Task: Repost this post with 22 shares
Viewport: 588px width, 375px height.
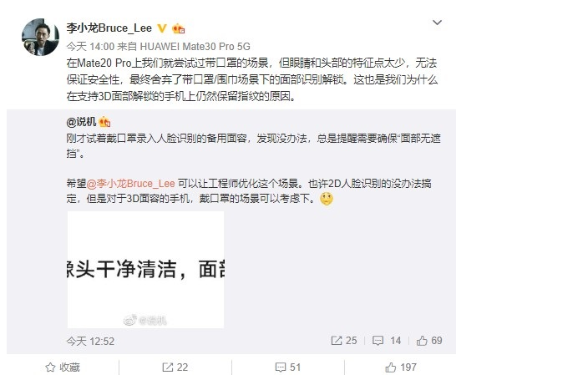Action: (175, 367)
